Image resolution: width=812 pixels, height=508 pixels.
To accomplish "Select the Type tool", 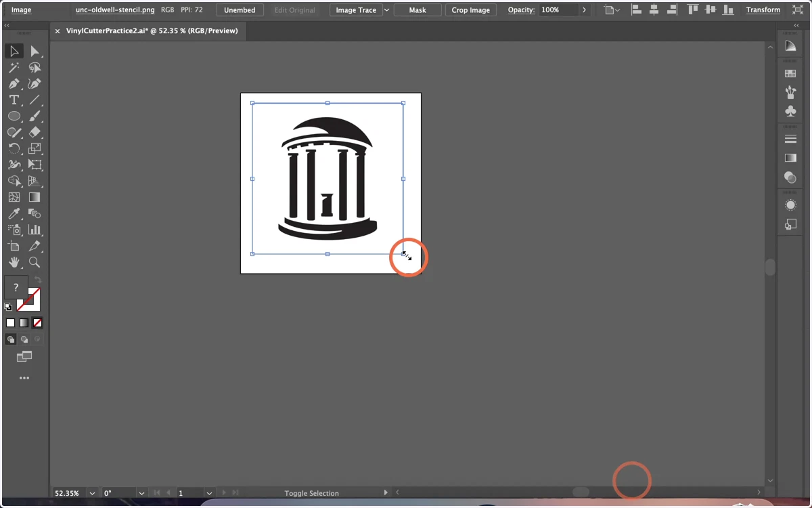I will [14, 100].
